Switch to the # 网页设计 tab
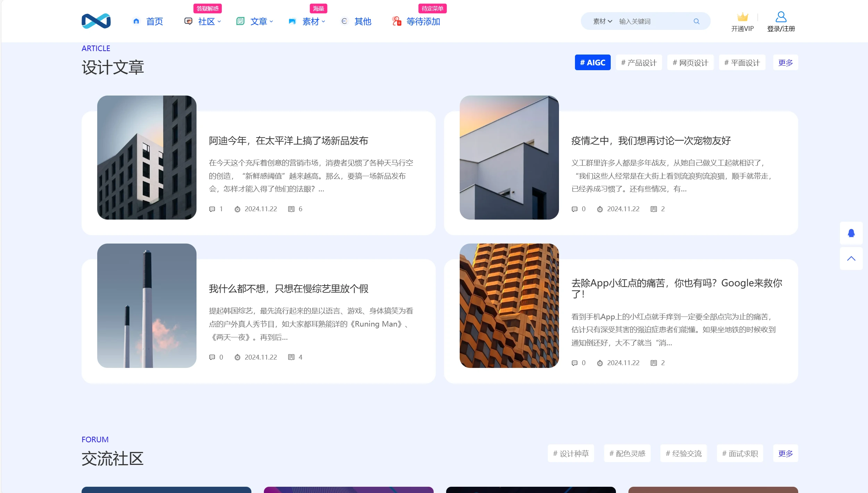This screenshot has height=493, width=868. (x=690, y=63)
